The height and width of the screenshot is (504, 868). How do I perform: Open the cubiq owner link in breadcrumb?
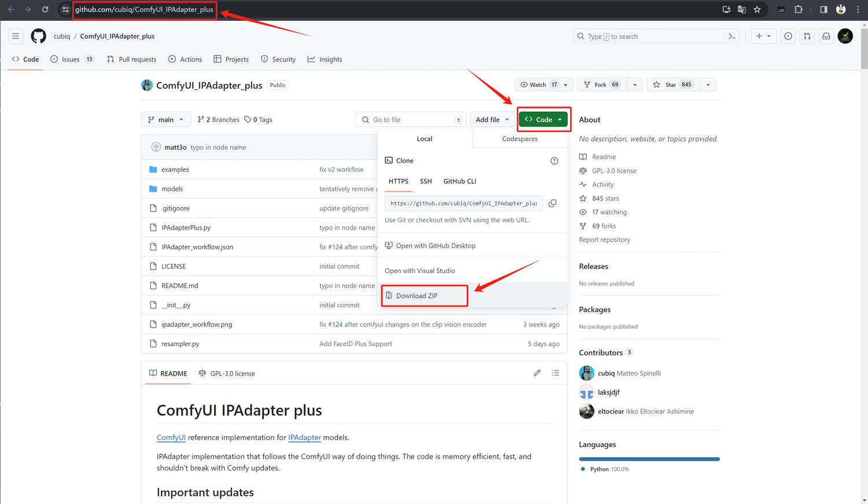[62, 36]
